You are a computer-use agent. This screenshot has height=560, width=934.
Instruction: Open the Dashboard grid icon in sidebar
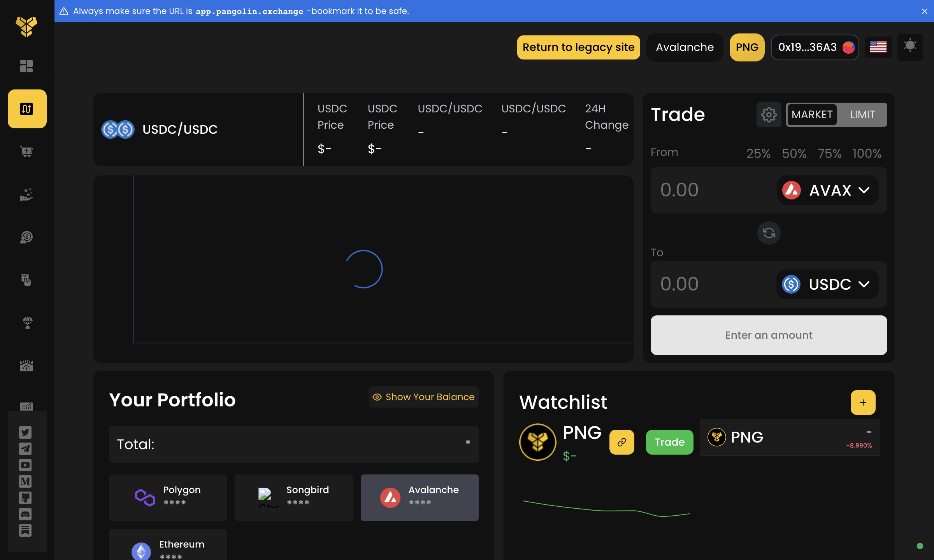(x=26, y=66)
